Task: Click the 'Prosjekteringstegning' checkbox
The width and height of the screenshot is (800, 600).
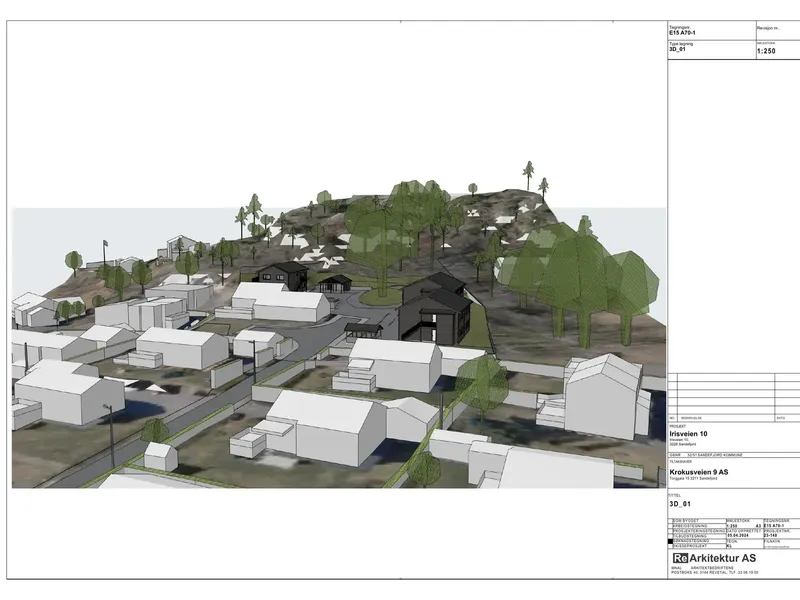Action: [x=670, y=531]
